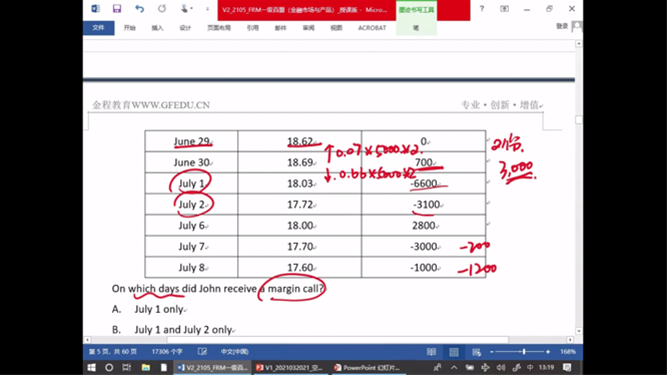
Task: Open the Word Help question mark icon
Action: coord(482,9)
